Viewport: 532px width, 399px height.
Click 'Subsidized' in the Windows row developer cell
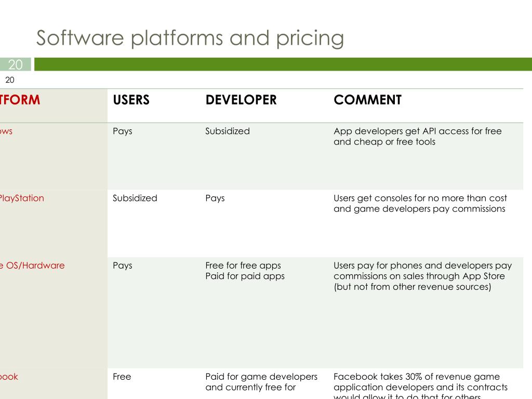tap(228, 131)
